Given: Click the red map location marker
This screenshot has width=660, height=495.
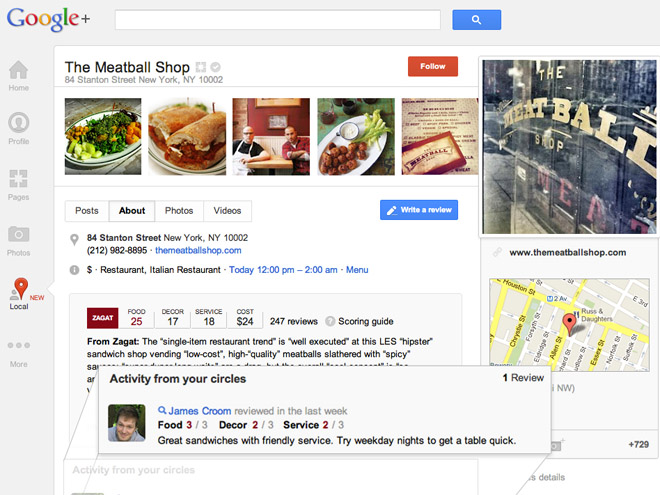Looking at the screenshot, I should pyautogui.click(x=569, y=323).
